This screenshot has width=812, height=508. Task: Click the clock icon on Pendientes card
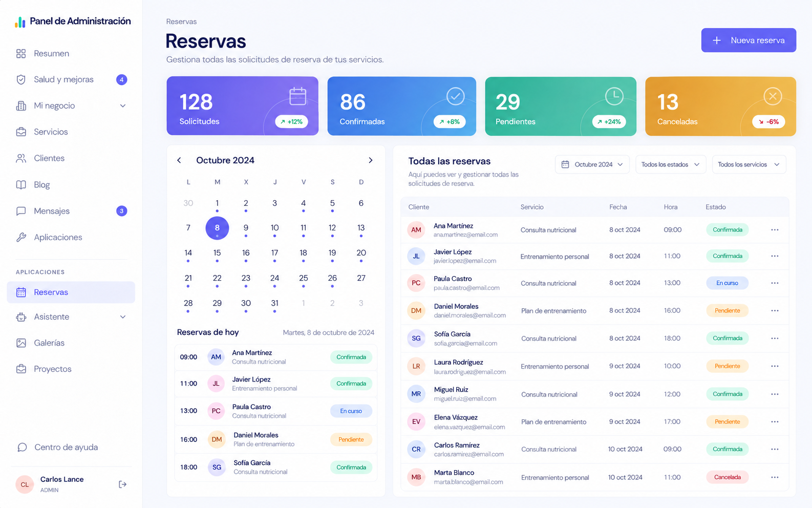pyautogui.click(x=614, y=96)
